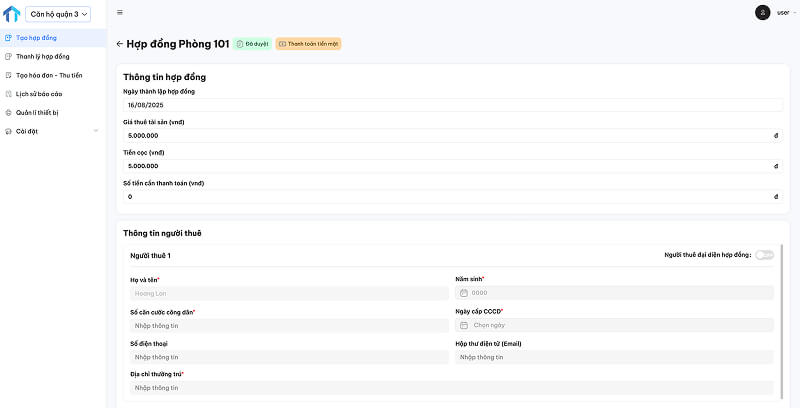Click the hamburger menu icon to collapse sidebar
800x408 pixels.
(x=120, y=13)
